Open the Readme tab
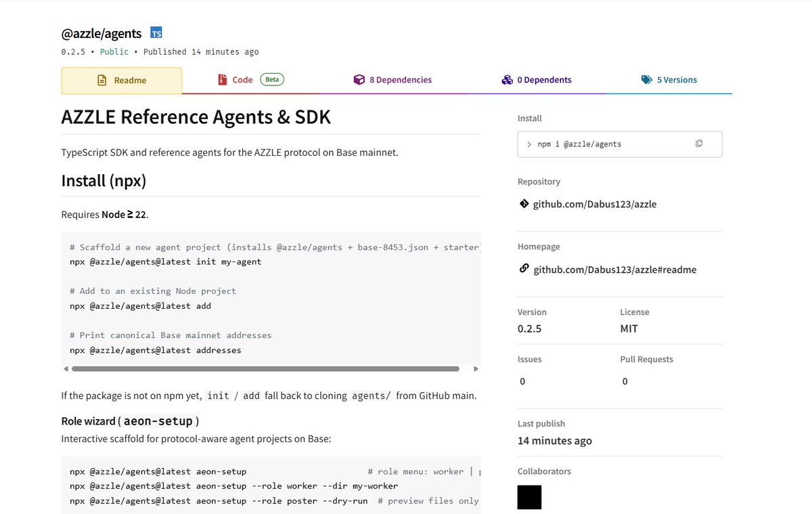The height and width of the screenshot is (514, 812). click(x=122, y=80)
